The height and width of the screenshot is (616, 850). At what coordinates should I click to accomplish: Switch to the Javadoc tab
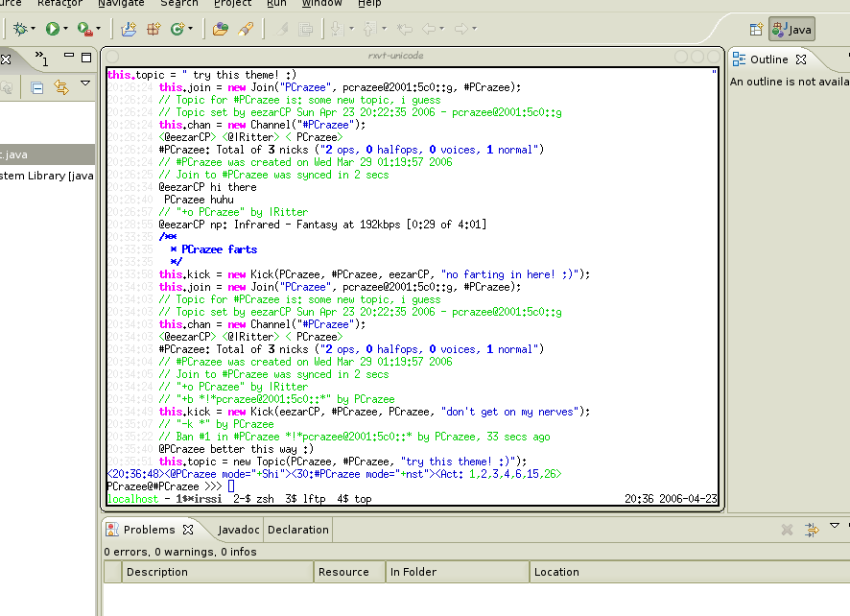click(x=238, y=530)
